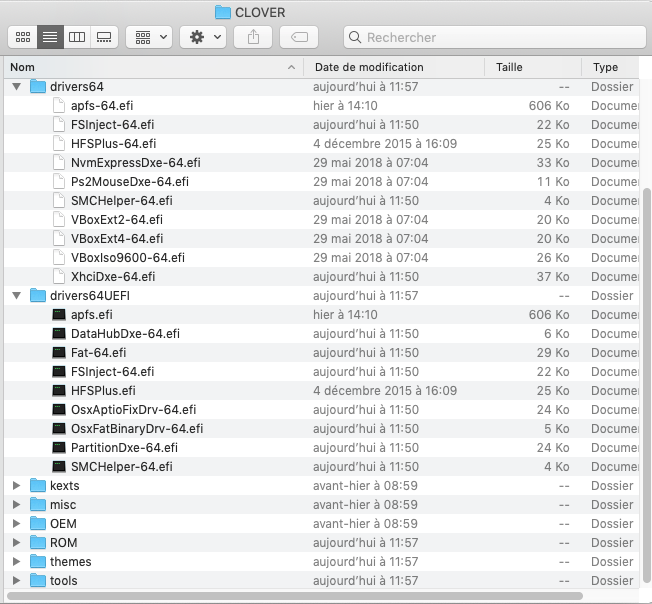The image size is (652, 604).
Task: Switch to icon view mode
Action: (x=22, y=37)
